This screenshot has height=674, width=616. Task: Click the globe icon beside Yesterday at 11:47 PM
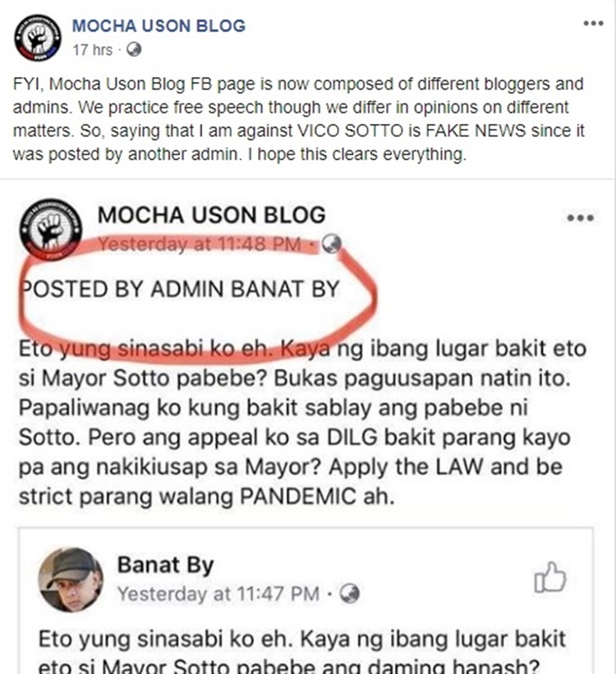click(x=349, y=594)
